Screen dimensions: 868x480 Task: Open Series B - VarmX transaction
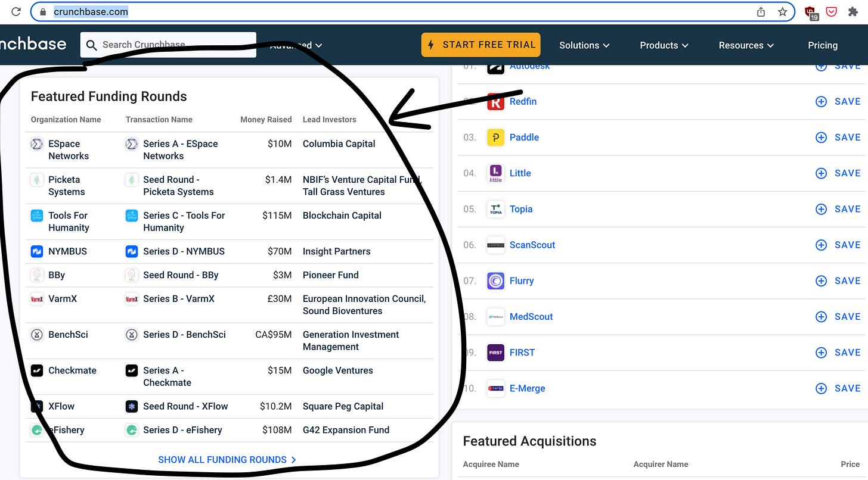click(179, 299)
